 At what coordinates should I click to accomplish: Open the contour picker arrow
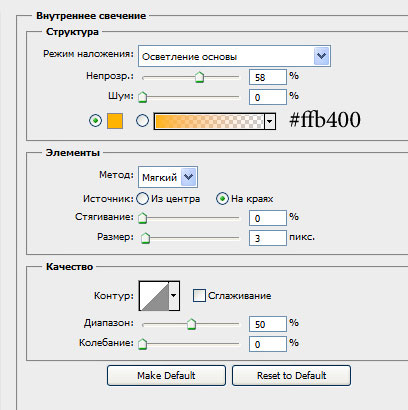click(x=174, y=296)
